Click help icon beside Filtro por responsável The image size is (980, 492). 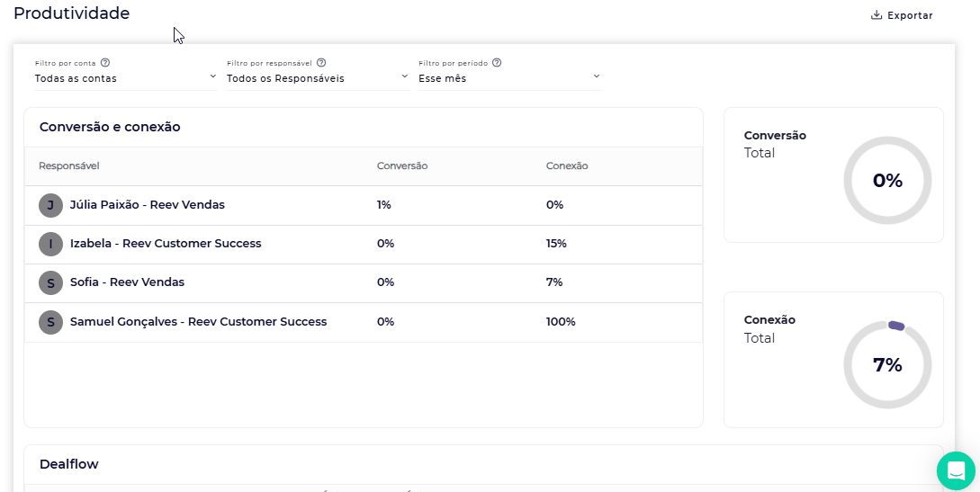(321, 62)
